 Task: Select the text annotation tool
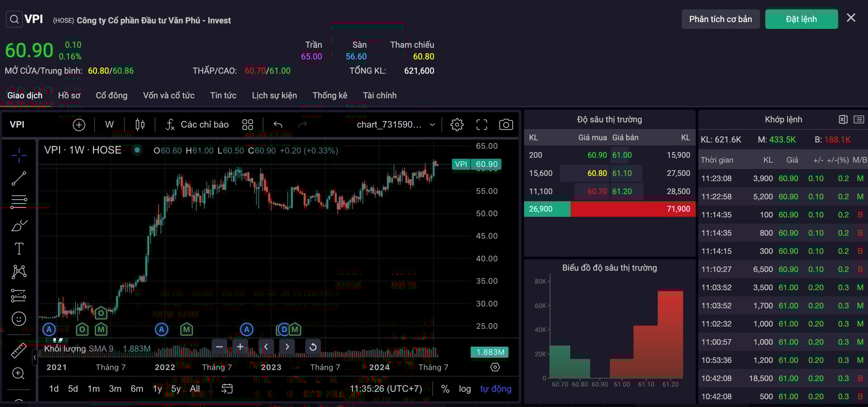point(19,249)
